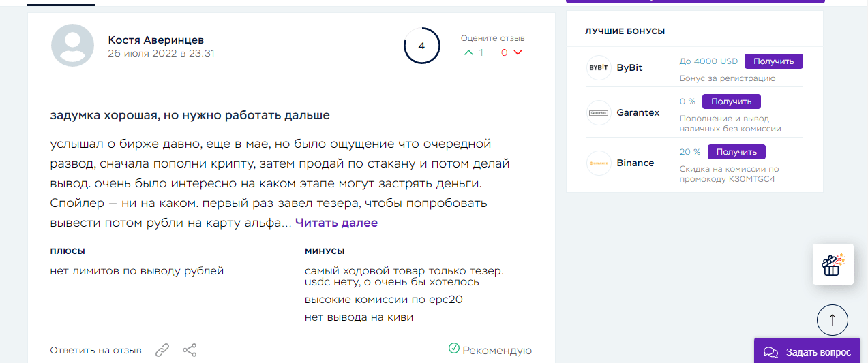Click the "Рекомендую" checkmark label
Image resolution: width=868 pixels, height=363 pixels.
490,350
